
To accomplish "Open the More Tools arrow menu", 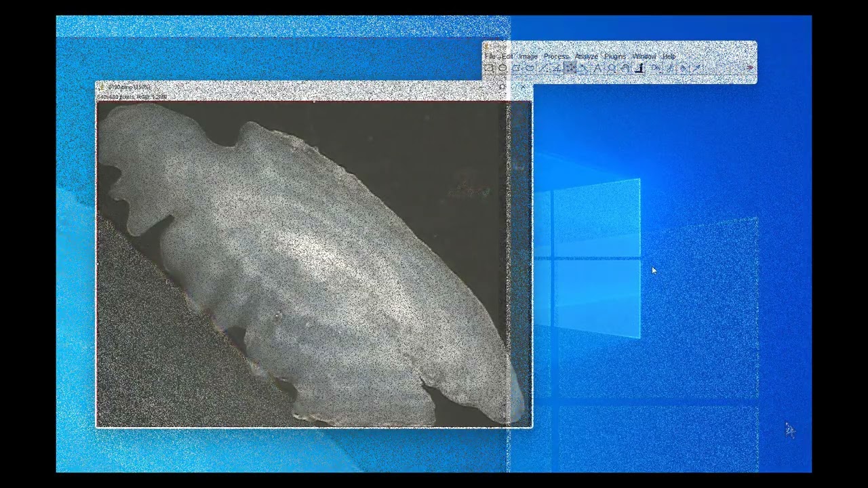I will pos(750,68).
